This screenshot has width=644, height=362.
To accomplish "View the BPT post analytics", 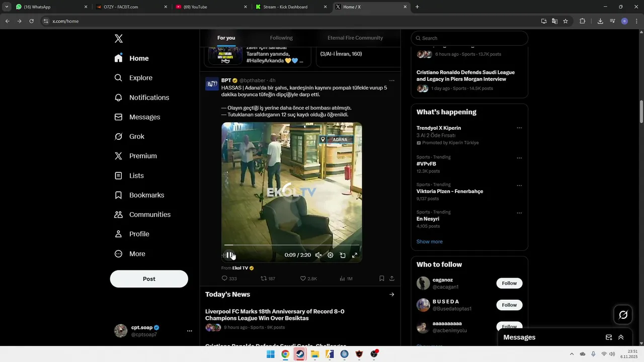I will tap(346, 279).
